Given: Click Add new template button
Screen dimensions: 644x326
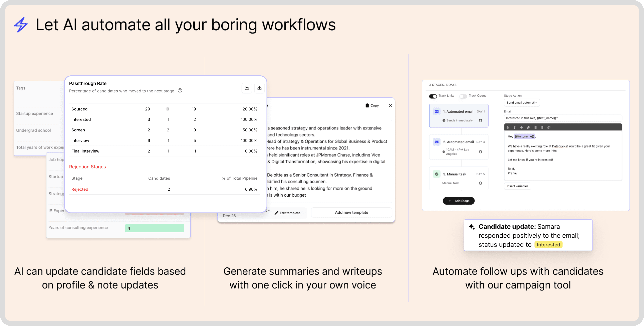Looking at the screenshot, I should 352,212.
